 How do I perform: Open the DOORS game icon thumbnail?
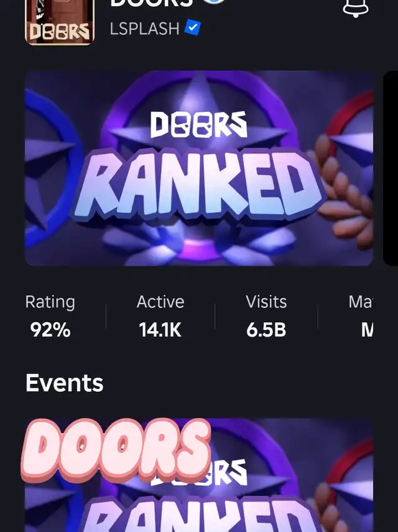pos(59,22)
